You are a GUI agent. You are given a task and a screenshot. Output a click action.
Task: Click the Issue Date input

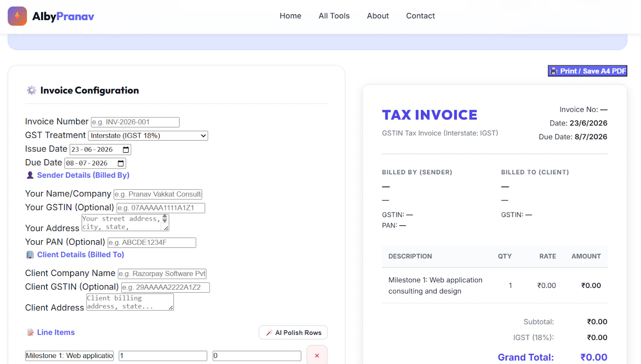click(x=100, y=149)
